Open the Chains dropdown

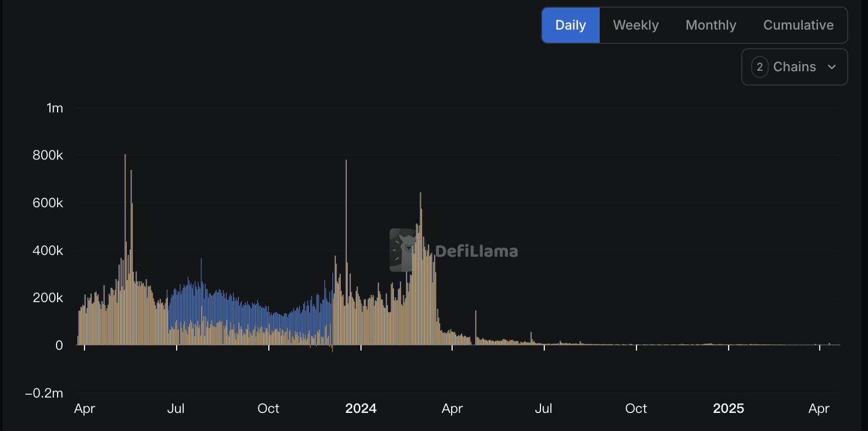click(794, 67)
